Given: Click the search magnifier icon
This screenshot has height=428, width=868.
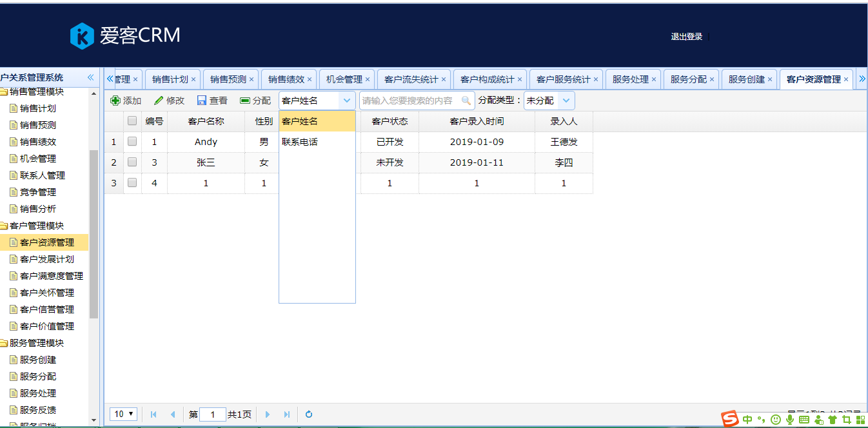Looking at the screenshot, I should (466, 101).
